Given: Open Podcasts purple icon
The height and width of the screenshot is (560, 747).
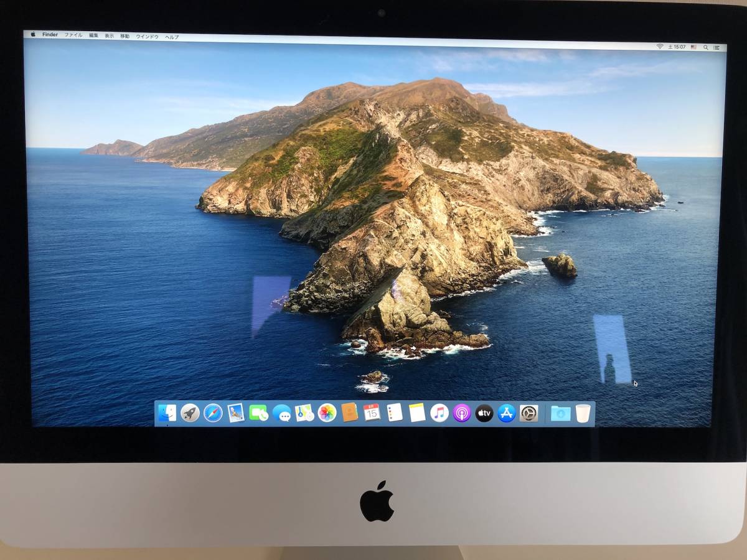Looking at the screenshot, I should click(462, 413).
